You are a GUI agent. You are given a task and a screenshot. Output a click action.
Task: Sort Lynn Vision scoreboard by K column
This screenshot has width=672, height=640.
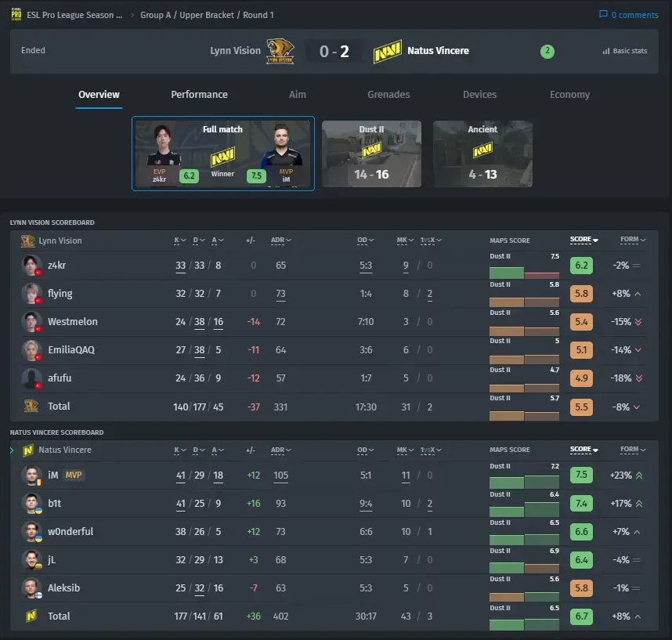[179, 240]
